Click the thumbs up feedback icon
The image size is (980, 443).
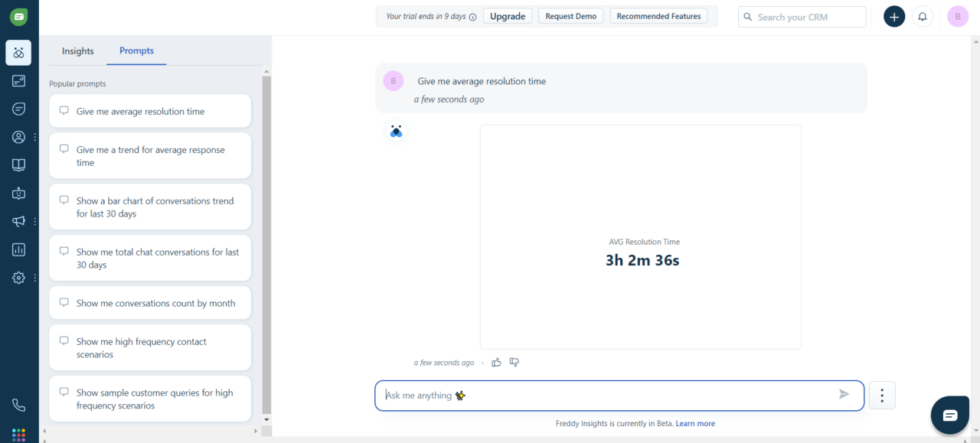click(x=496, y=363)
